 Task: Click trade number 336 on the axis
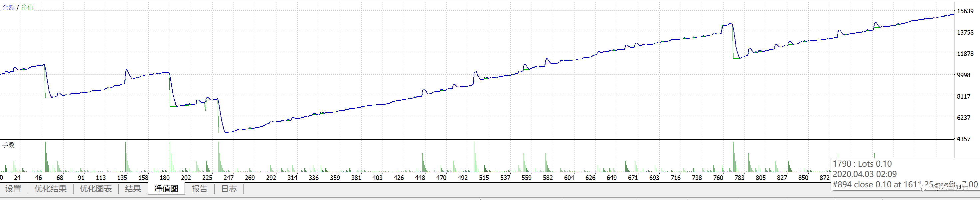pyautogui.click(x=314, y=178)
